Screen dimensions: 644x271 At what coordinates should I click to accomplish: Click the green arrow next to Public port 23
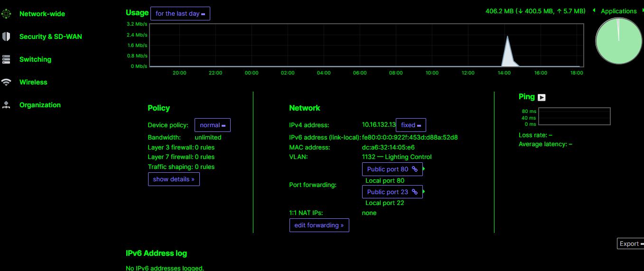click(x=424, y=192)
